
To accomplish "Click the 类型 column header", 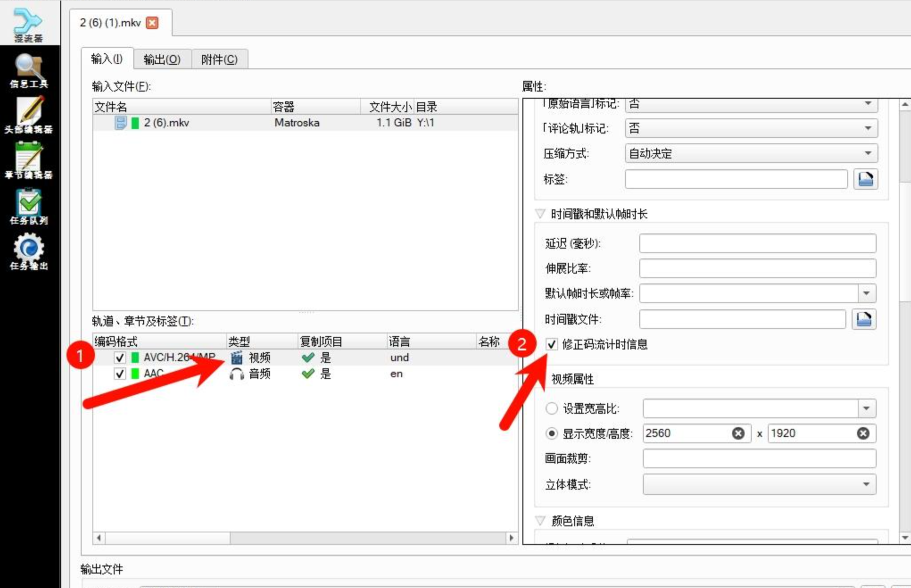I will coord(262,342).
